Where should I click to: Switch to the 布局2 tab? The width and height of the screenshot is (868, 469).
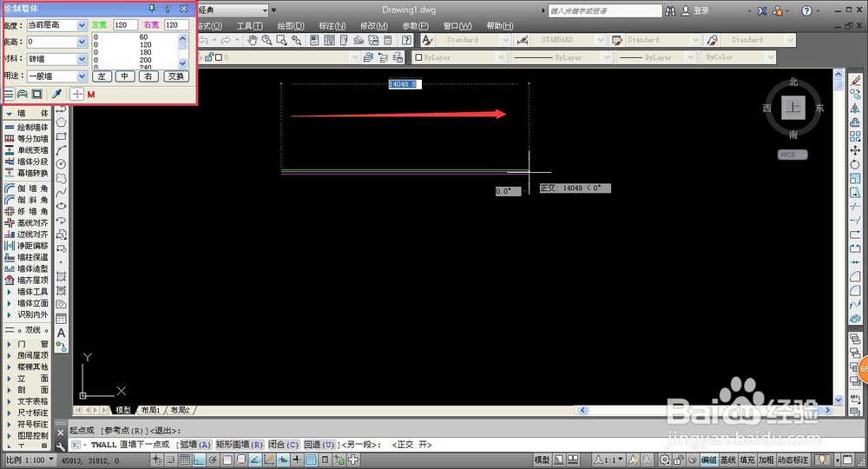click(x=180, y=410)
